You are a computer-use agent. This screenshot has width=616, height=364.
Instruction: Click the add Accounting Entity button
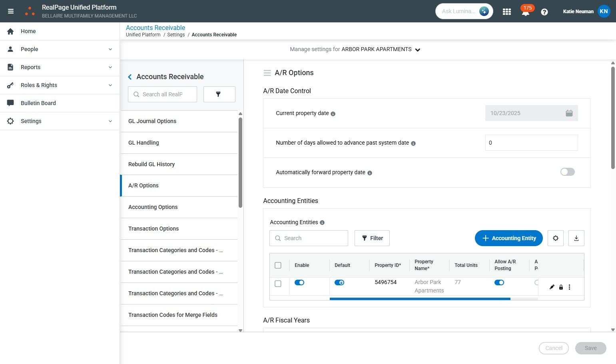click(508, 238)
